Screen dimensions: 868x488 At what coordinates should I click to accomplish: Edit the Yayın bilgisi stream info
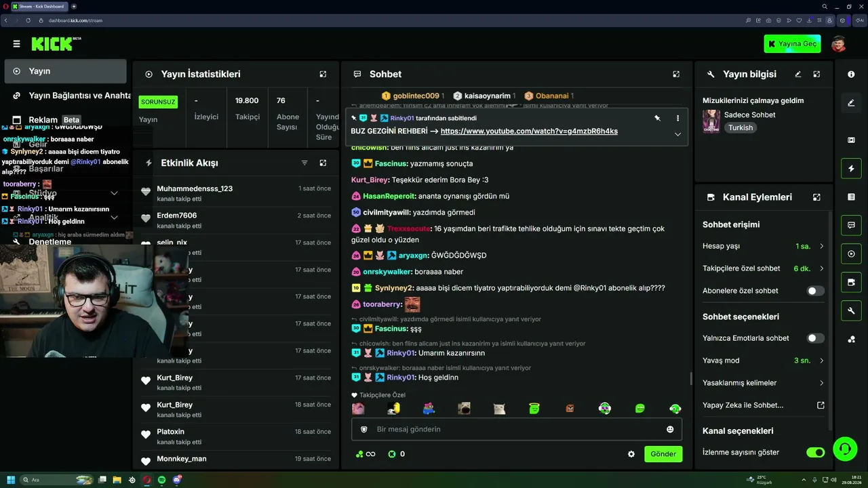click(798, 74)
